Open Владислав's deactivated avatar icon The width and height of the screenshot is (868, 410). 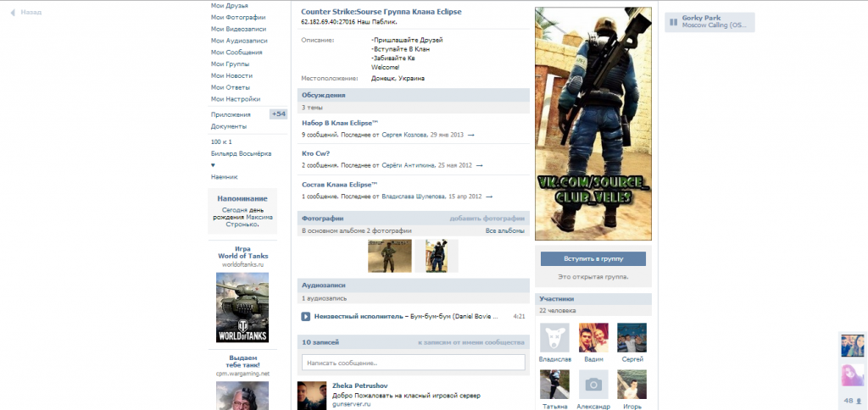point(554,337)
